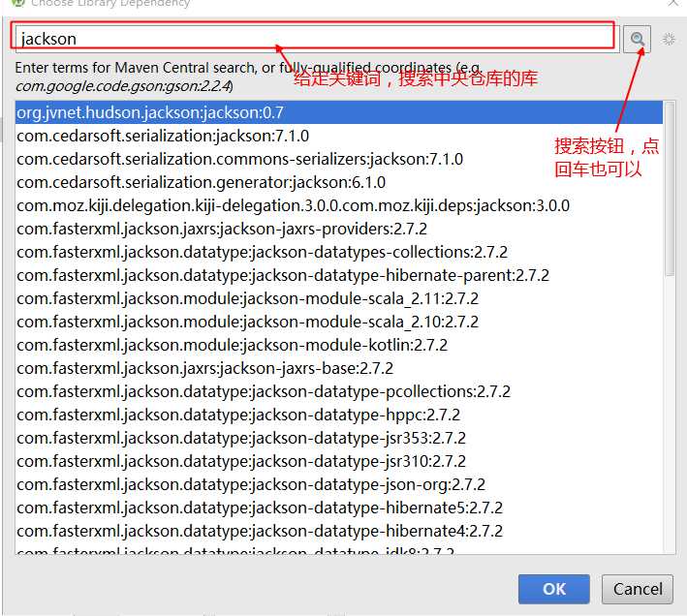Select jackson-datatype-json-org:2.7.2 entry

coord(339,484)
